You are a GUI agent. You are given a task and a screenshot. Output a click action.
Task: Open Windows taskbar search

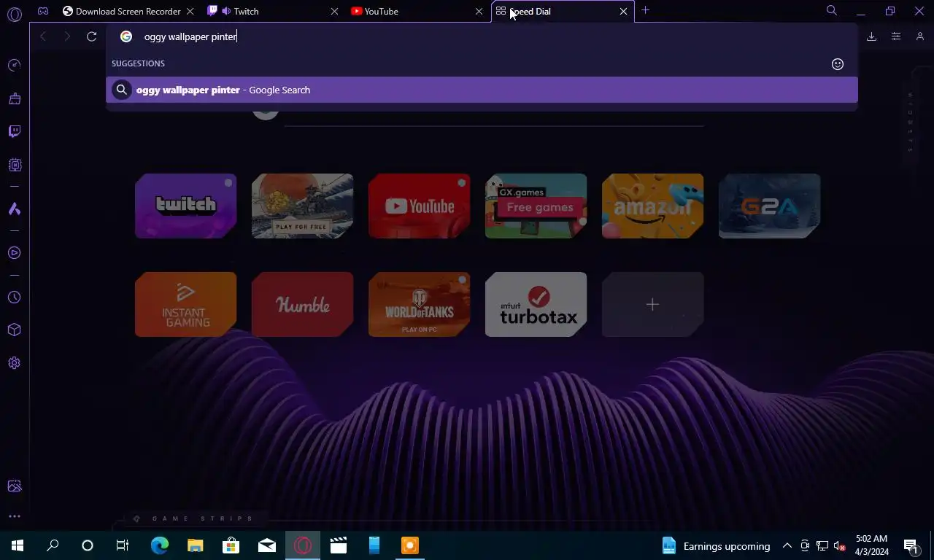(x=53, y=545)
